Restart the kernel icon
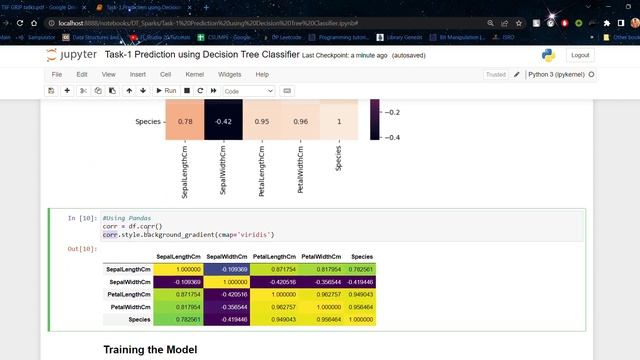Screen dimensions: 640x360 [200, 91]
